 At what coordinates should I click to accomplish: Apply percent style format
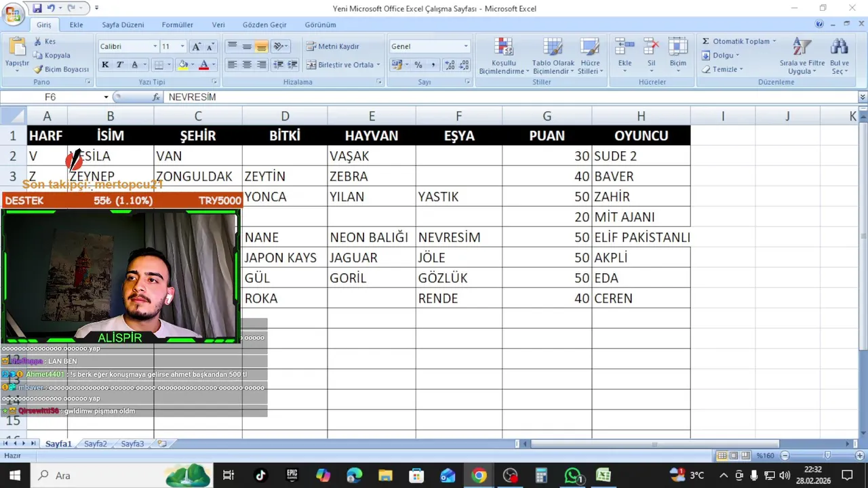[x=418, y=65]
